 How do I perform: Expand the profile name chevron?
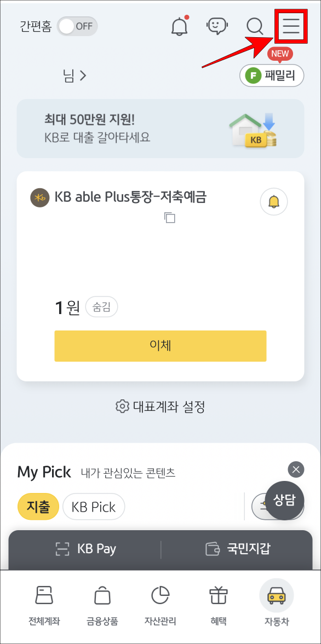click(x=83, y=76)
